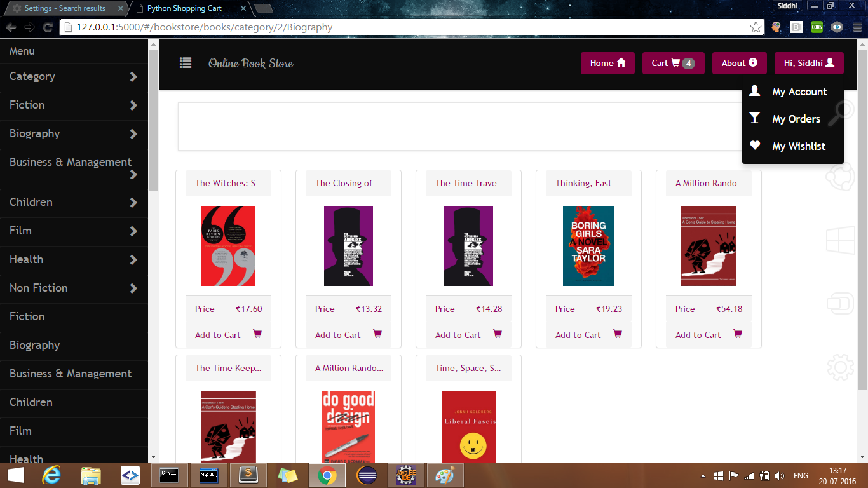Click do good design book cover
Viewport: 868px width, 488px height.
[x=348, y=426]
